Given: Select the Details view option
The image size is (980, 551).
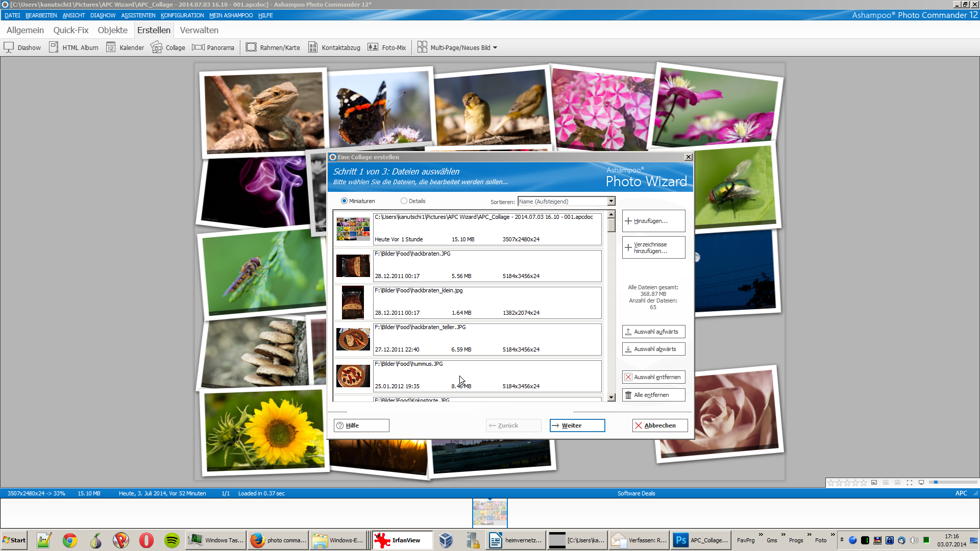Looking at the screenshot, I should [413, 201].
